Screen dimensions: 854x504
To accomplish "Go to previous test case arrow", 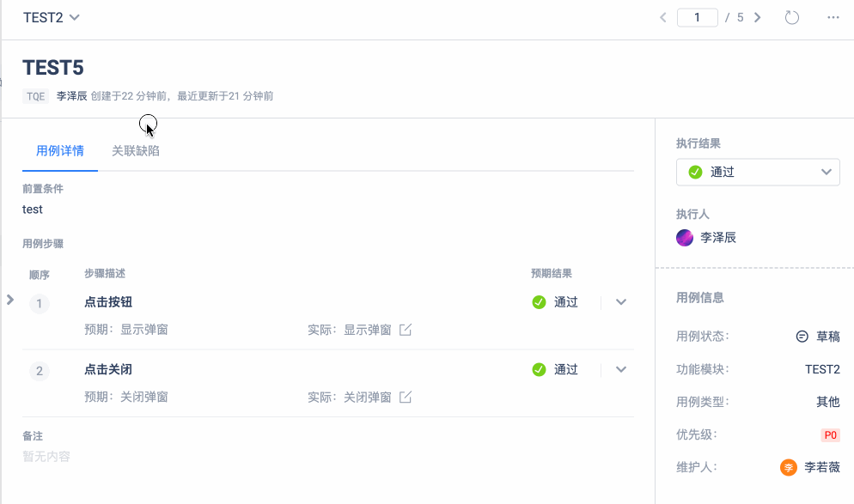I will point(663,17).
